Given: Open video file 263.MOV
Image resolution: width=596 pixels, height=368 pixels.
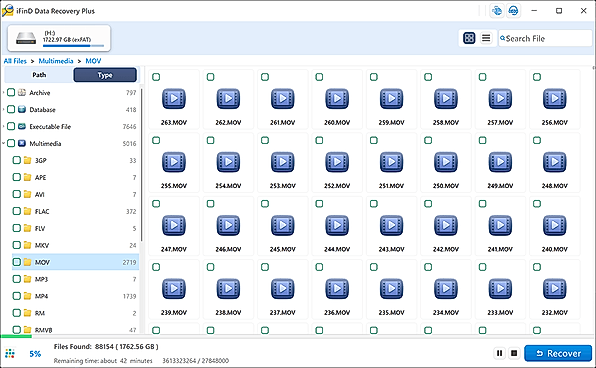Looking at the screenshot, I should pyautogui.click(x=174, y=99).
